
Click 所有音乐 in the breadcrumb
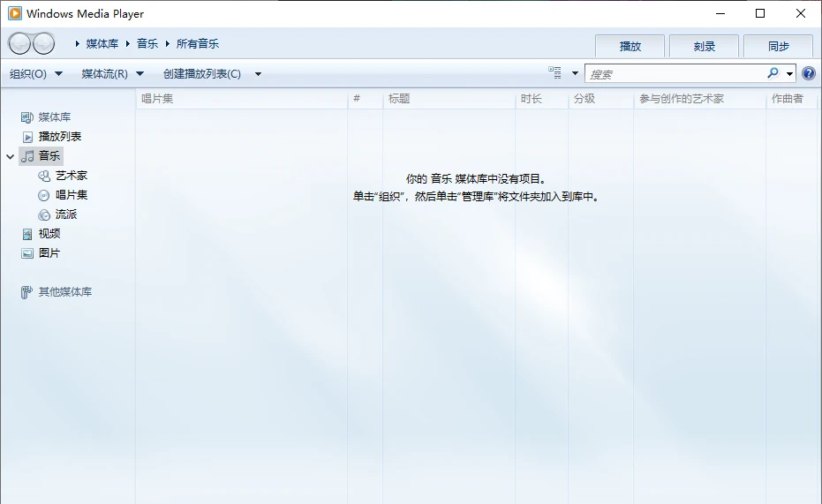pos(198,44)
